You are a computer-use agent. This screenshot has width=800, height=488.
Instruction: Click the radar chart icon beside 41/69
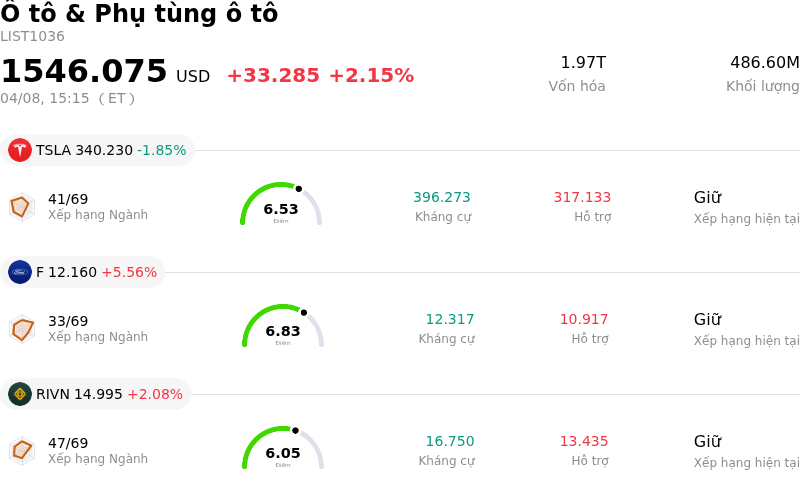(x=21, y=206)
